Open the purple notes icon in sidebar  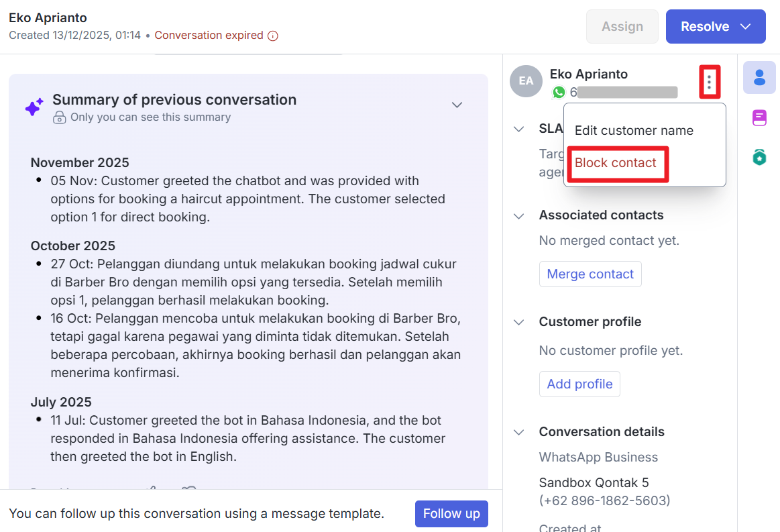(x=759, y=118)
